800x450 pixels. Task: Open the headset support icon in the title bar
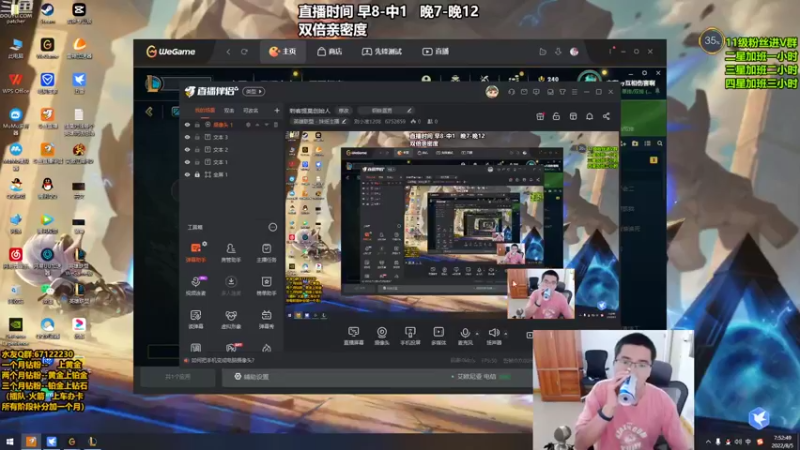pos(511,92)
